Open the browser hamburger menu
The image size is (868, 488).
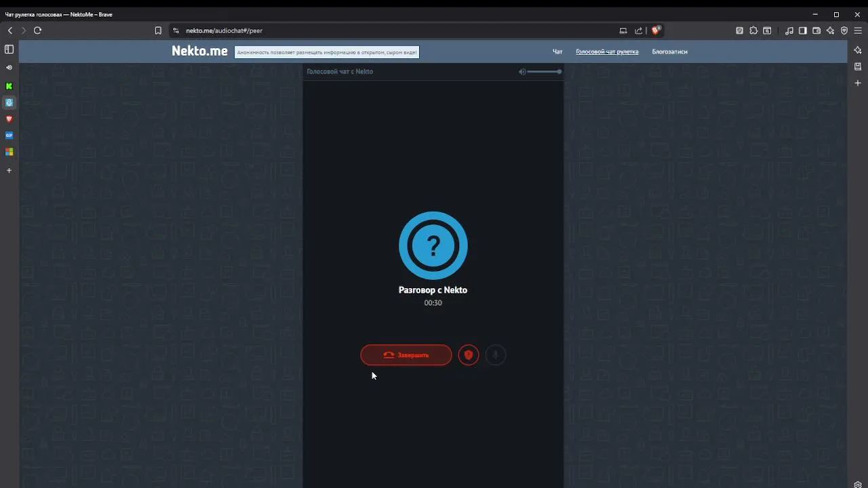[x=858, y=30]
